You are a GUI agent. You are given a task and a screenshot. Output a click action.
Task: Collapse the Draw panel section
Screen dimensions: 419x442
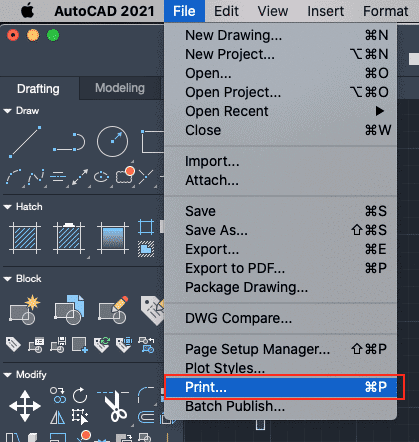click(7, 111)
